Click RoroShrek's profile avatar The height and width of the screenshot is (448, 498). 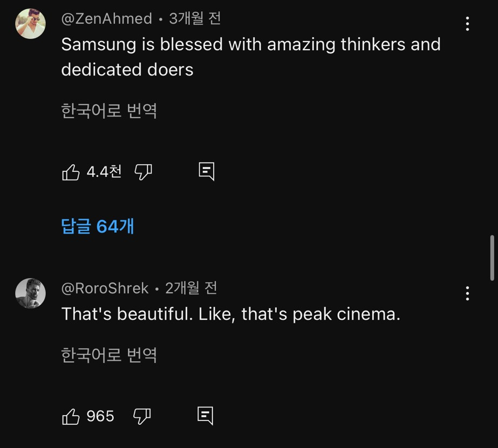pyautogui.click(x=31, y=293)
